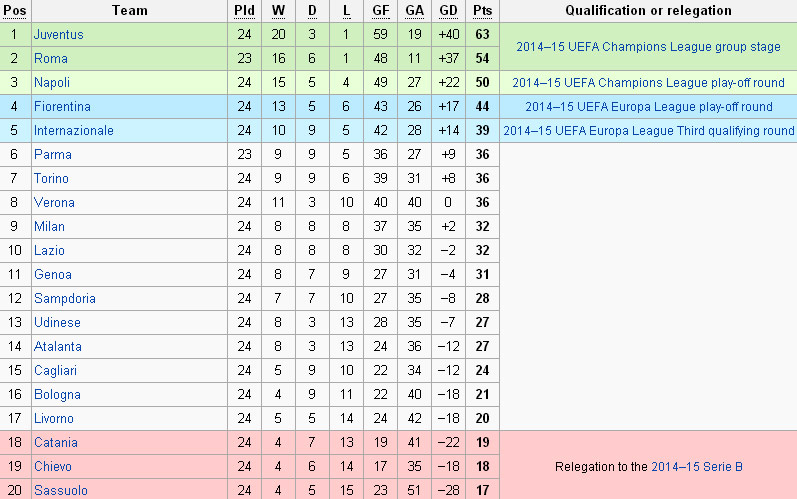Click the Parma team link
The height and width of the screenshot is (499, 797).
pyautogui.click(x=53, y=154)
